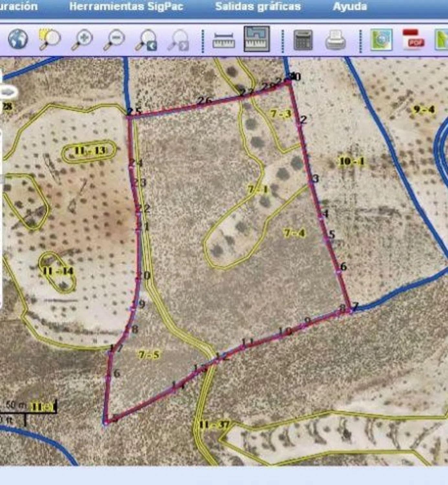448x485 pixels.
Task: Select the enclosure labeled 11 - 13
Action: 90,151
